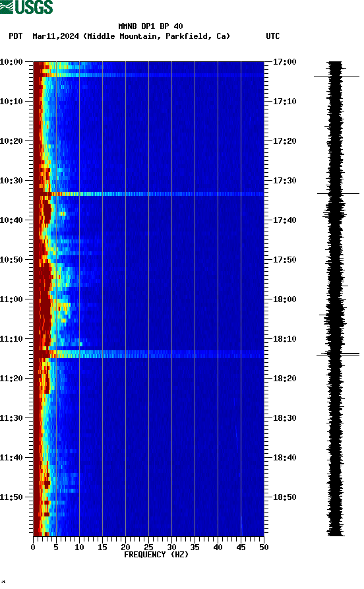Click the '45' frequency axis tick label

click(x=241, y=547)
